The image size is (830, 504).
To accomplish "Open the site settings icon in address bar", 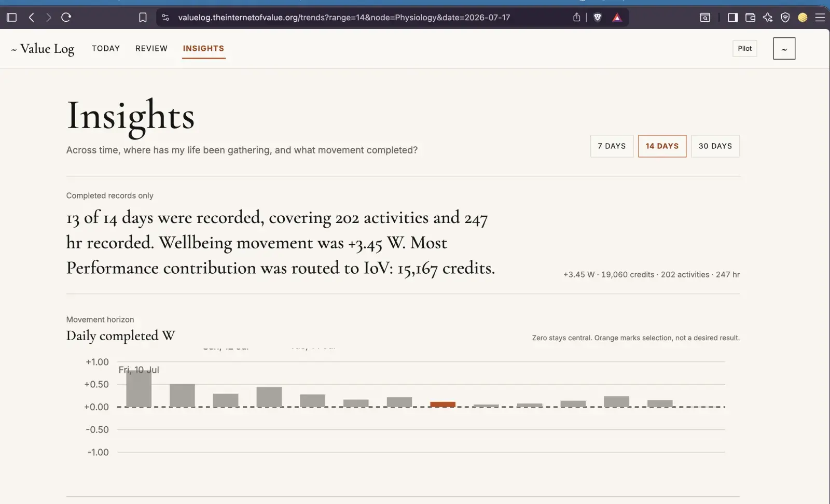I will point(165,18).
